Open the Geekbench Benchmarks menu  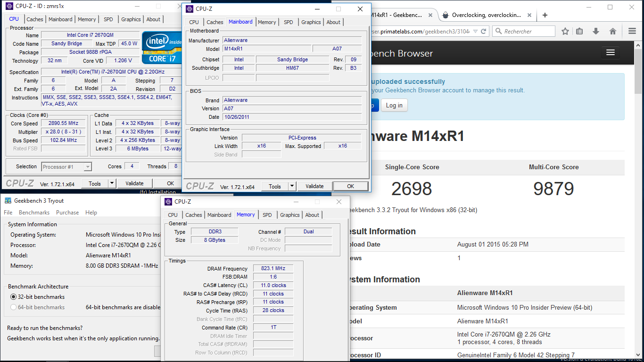[34, 213]
